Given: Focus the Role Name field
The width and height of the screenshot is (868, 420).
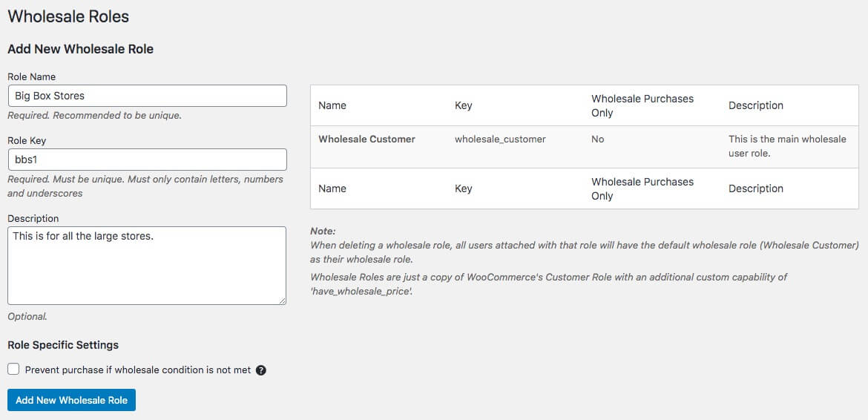Looking at the screenshot, I should click(147, 96).
